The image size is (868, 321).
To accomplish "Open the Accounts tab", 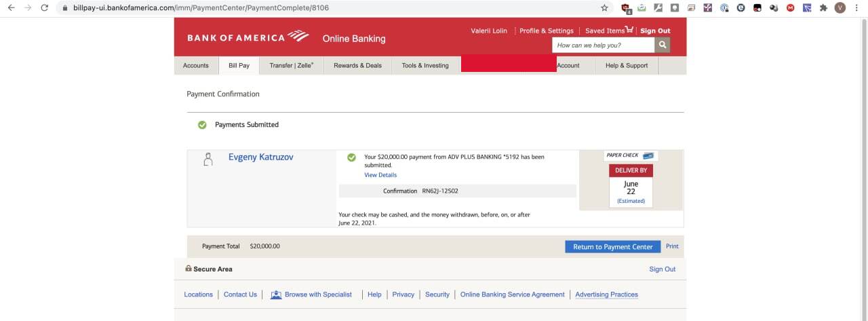I will 196,66.
